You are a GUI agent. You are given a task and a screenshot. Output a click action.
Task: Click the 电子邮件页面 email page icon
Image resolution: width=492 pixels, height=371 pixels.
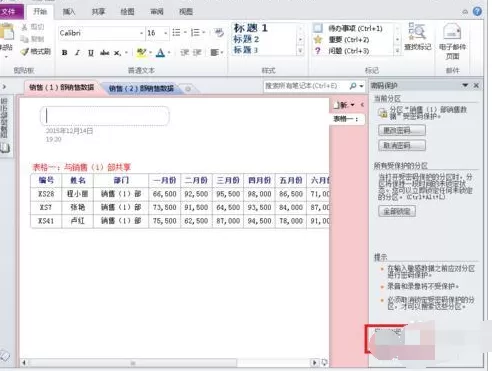point(452,41)
